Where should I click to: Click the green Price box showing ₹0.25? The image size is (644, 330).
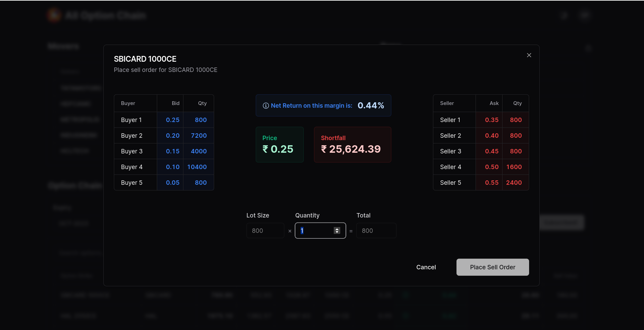(x=279, y=145)
